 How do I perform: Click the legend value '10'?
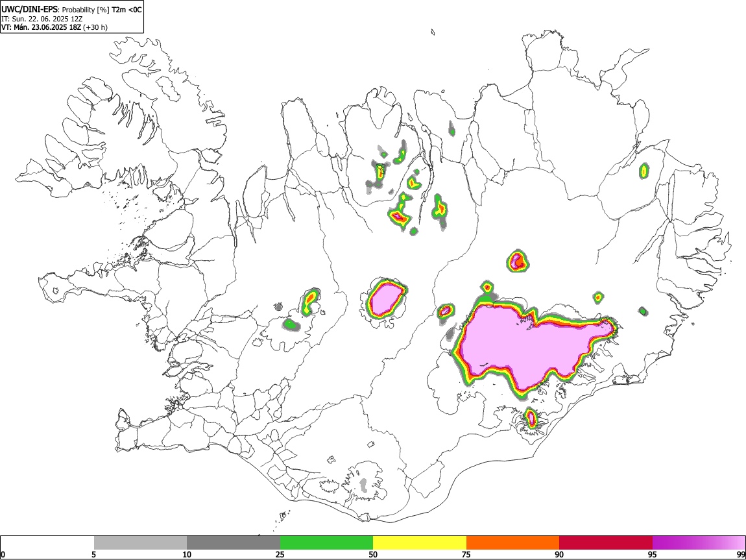pyautogui.click(x=187, y=555)
